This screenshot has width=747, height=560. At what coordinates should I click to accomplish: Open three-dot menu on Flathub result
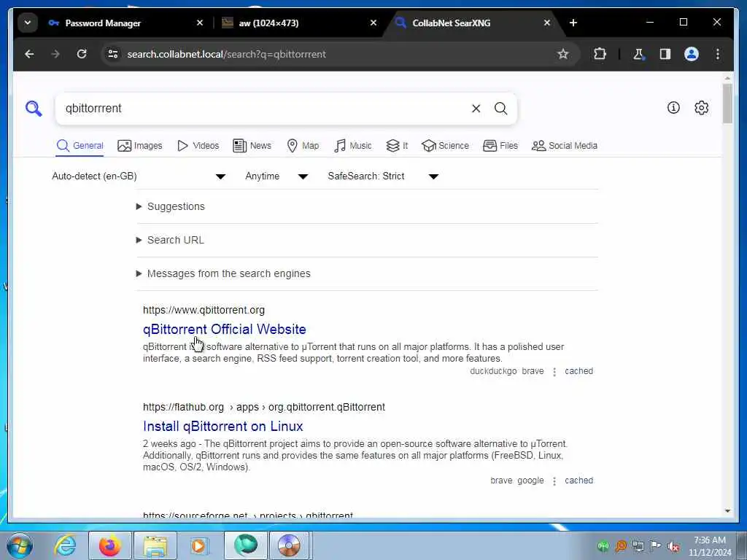(x=554, y=481)
